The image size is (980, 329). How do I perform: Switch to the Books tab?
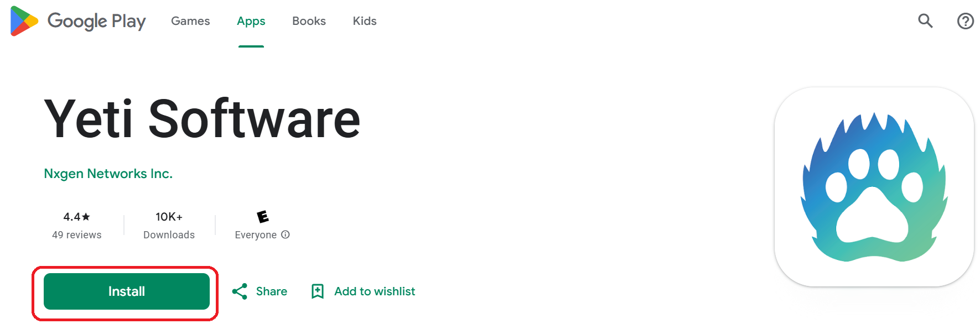coord(309,21)
